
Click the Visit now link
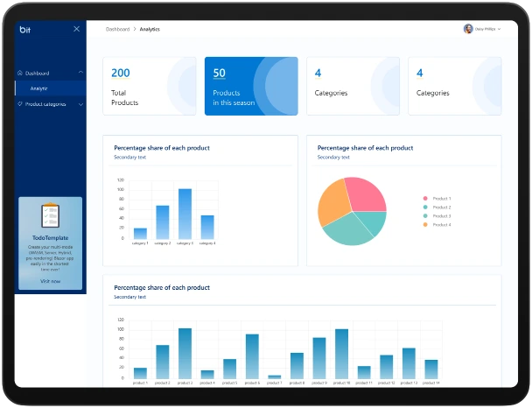click(x=50, y=281)
